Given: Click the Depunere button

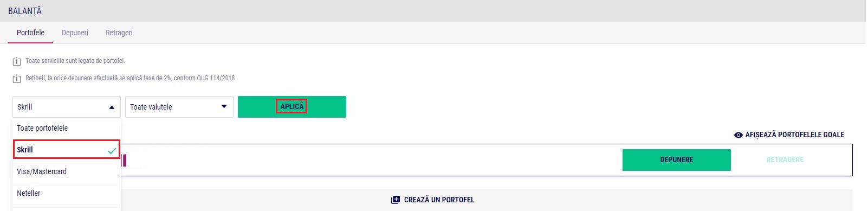Looking at the screenshot, I should tap(677, 160).
